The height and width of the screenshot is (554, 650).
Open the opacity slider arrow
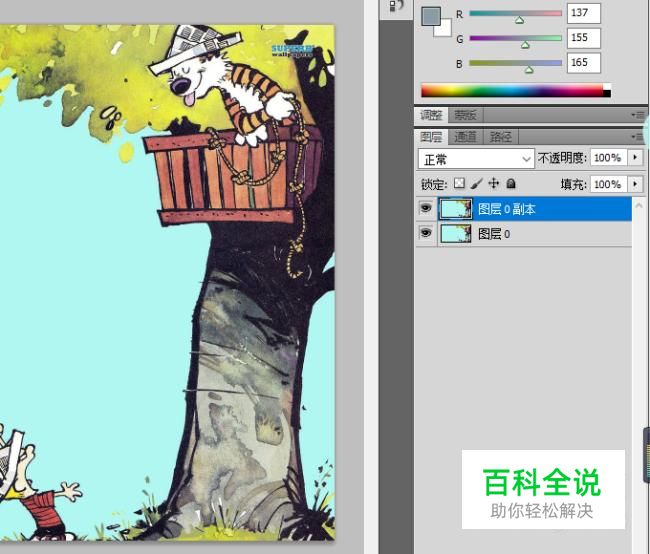tap(635, 158)
